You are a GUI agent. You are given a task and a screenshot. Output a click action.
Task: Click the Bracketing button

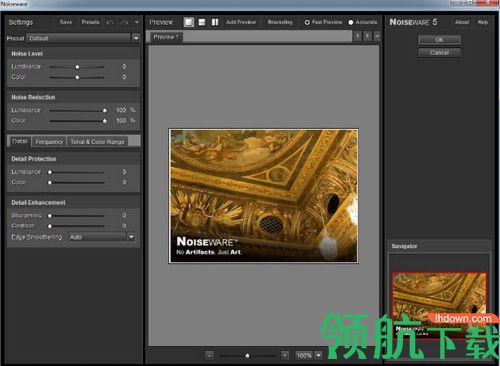(280, 22)
